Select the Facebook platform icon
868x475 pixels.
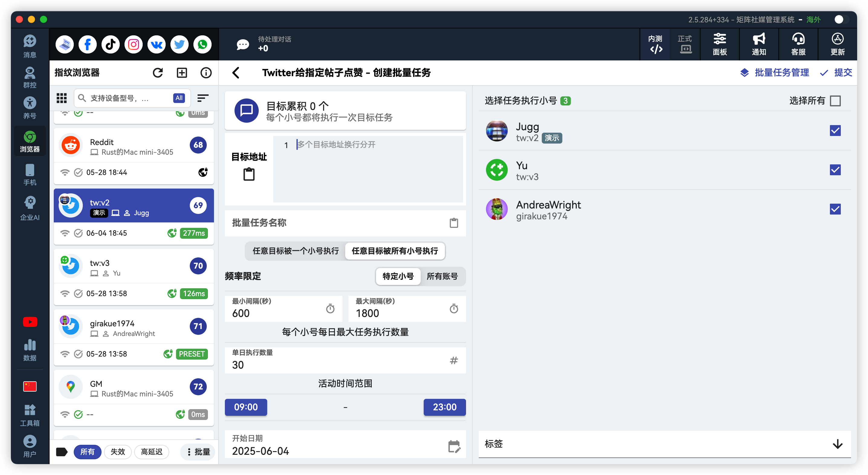point(87,44)
